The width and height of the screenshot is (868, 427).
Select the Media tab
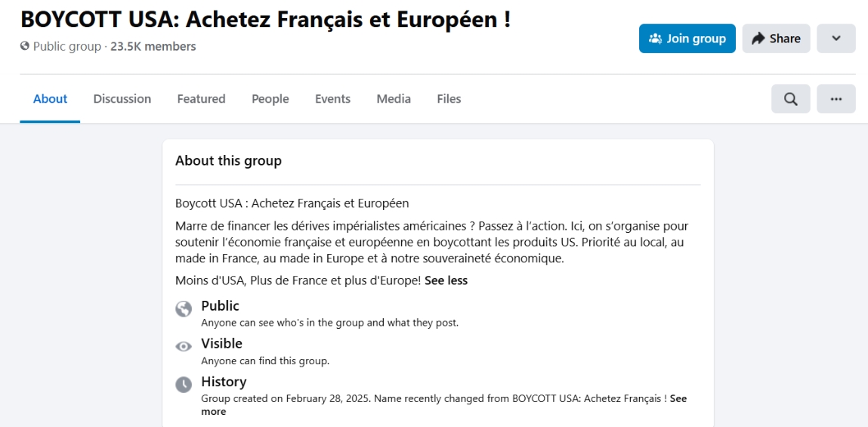[394, 99]
